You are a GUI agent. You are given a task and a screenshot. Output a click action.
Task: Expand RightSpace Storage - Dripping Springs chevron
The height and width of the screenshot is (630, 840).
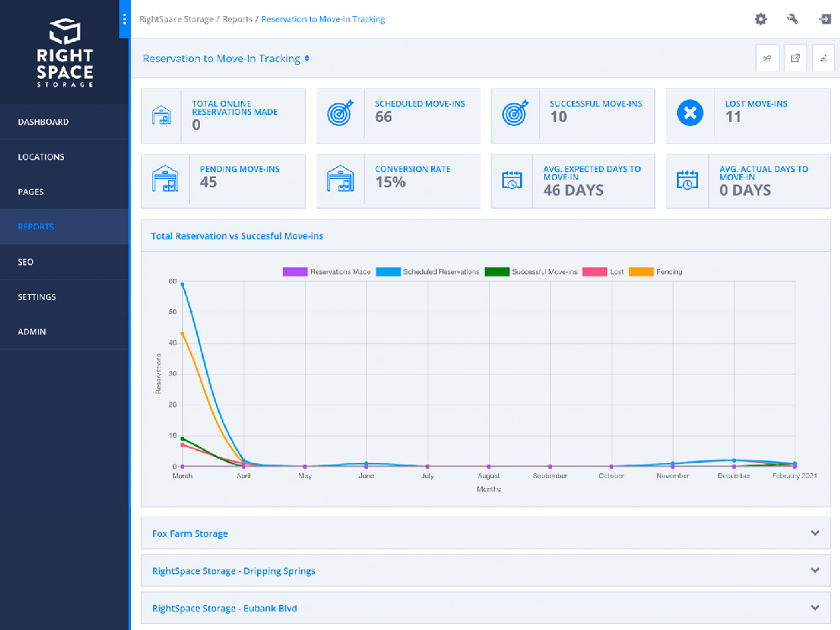point(815,570)
